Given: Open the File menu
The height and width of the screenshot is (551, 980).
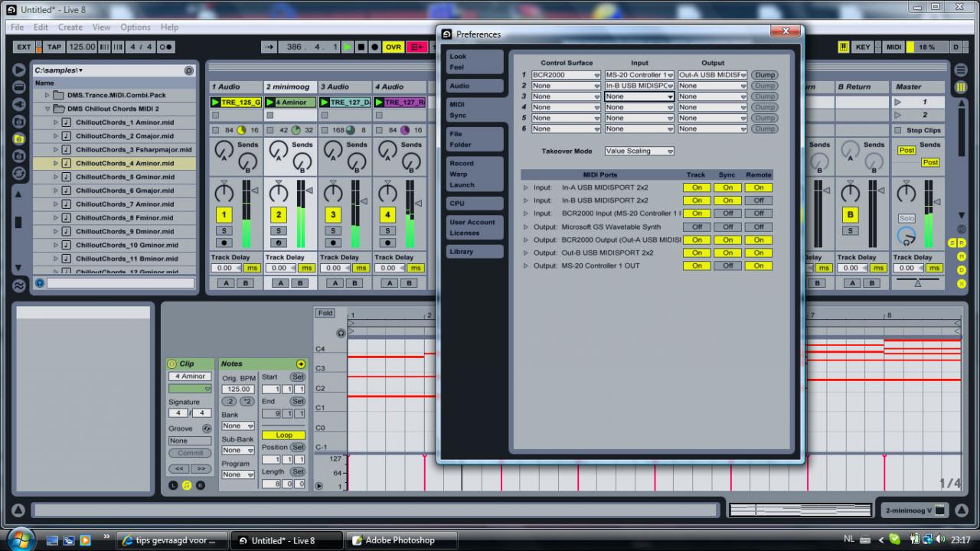Looking at the screenshot, I should pos(17,27).
